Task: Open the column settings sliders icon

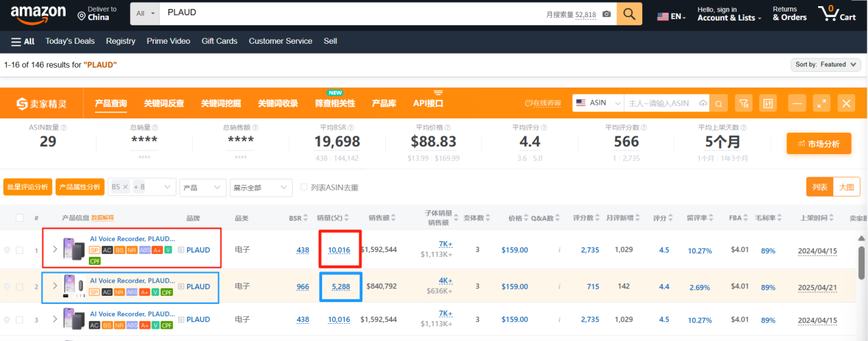Action: coord(768,103)
